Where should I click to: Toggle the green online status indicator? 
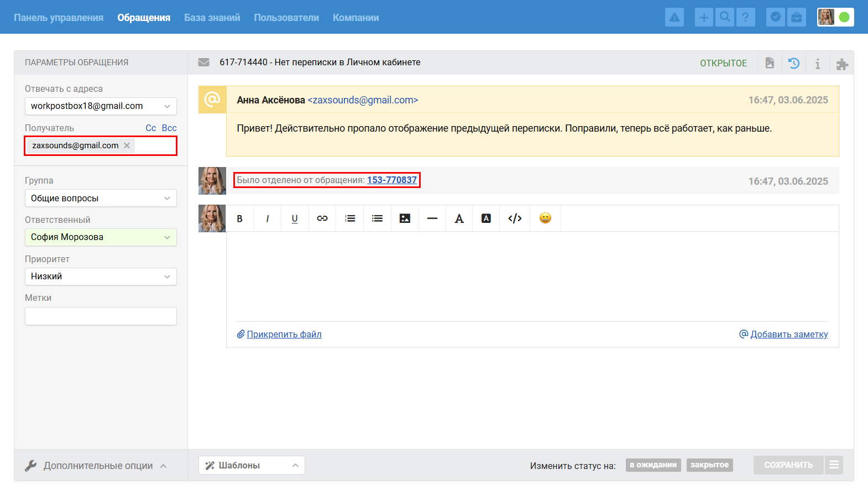(x=844, y=17)
